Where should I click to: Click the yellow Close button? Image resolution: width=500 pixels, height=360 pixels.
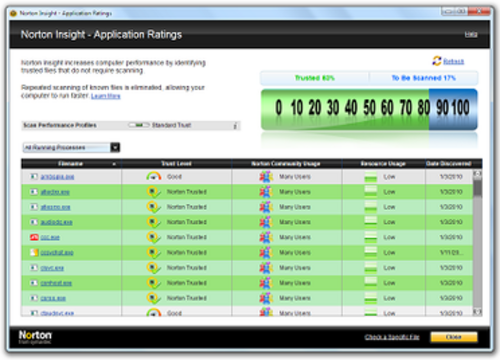click(454, 337)
